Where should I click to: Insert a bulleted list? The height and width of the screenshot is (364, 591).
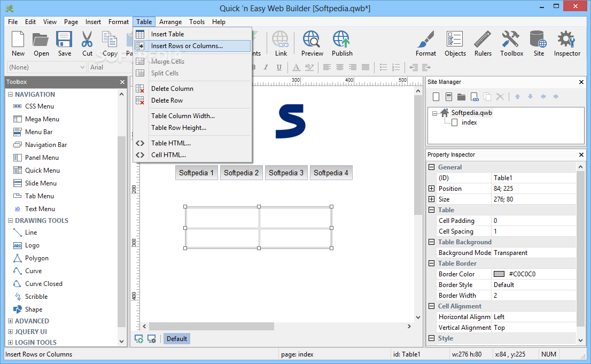point(383,67)
